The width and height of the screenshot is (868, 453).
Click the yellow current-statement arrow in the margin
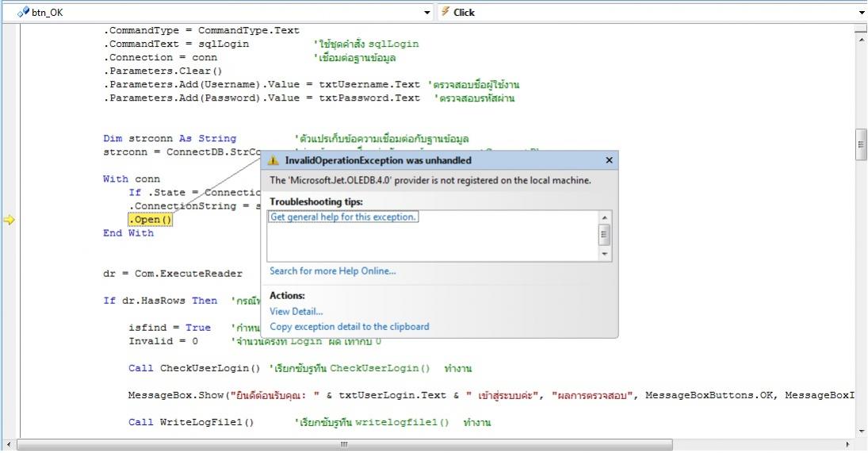pos(9,220)
